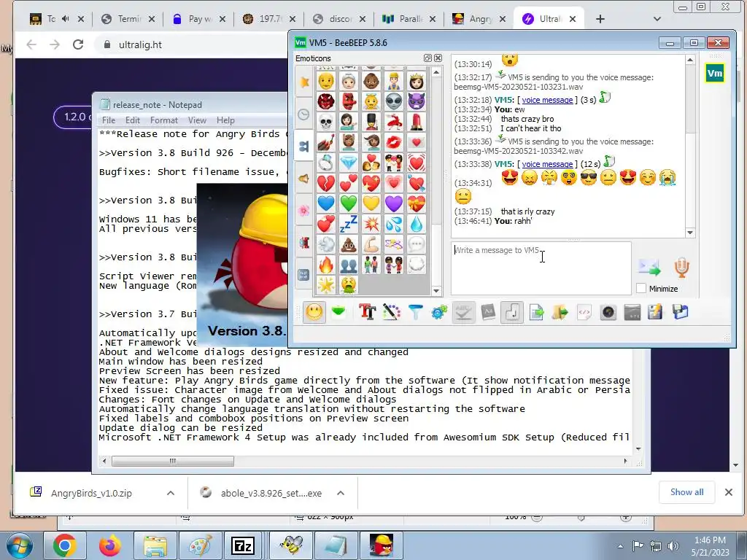Select the favorites star emoticon tab
The width and height of the screenshot is (747, 560).
point(304,82)
